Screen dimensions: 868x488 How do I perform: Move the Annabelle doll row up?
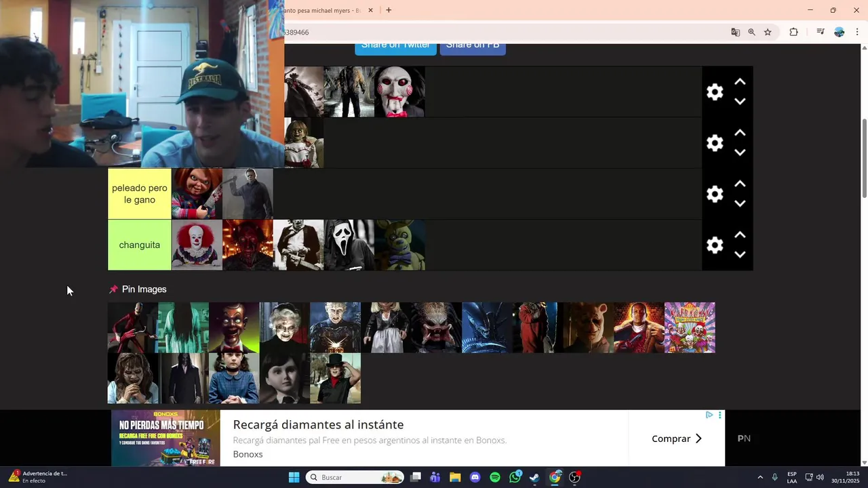(x=740, y=133)
